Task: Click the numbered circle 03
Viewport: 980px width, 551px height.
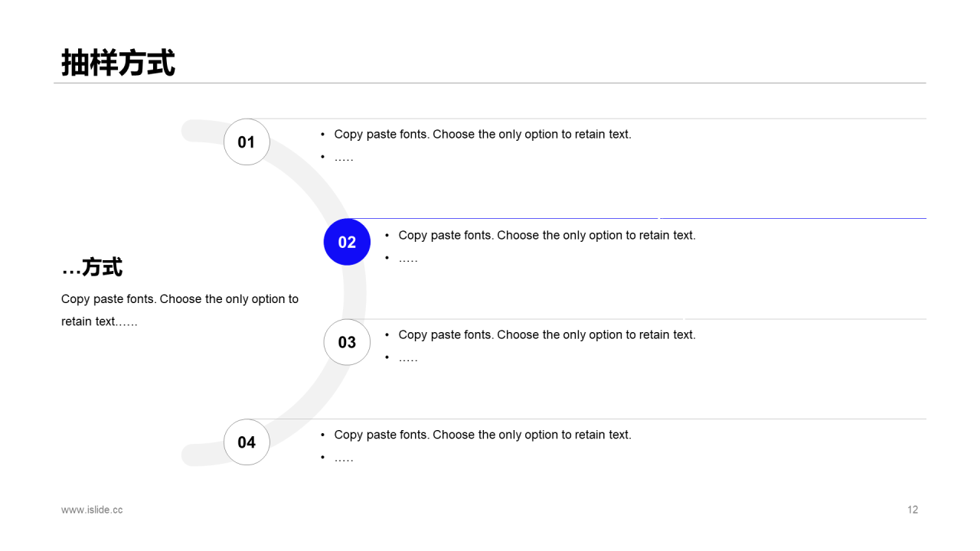Action: click(x=347, y=342)
